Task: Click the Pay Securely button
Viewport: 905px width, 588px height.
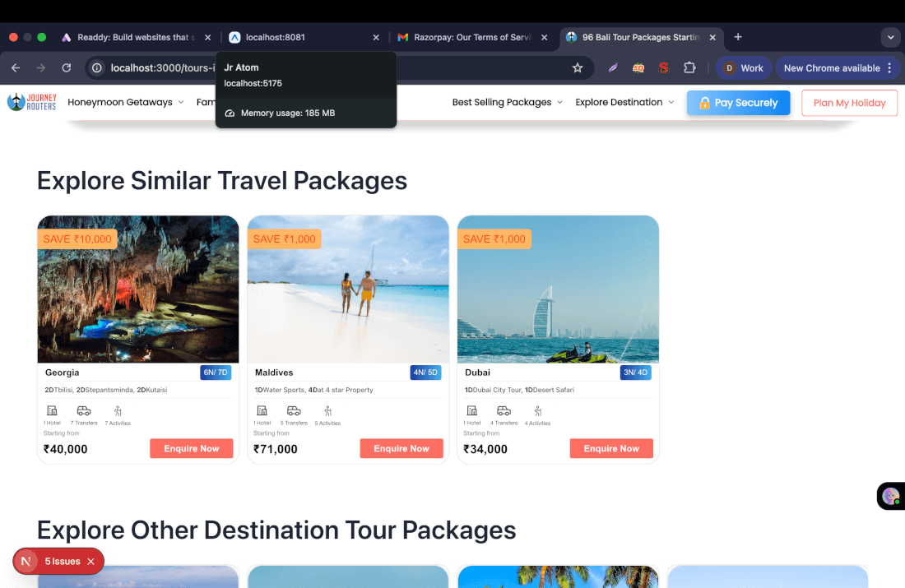Action: [x=738, y=103]
